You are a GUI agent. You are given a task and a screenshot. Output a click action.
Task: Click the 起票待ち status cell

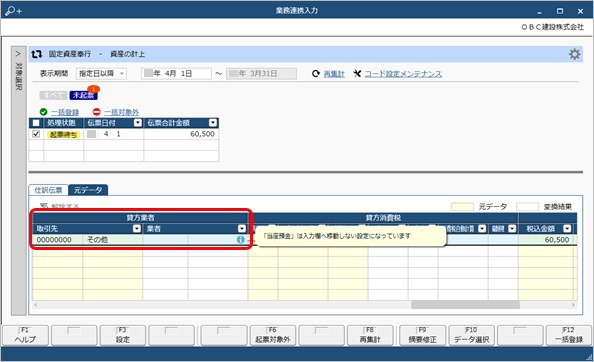coord(63,134)
